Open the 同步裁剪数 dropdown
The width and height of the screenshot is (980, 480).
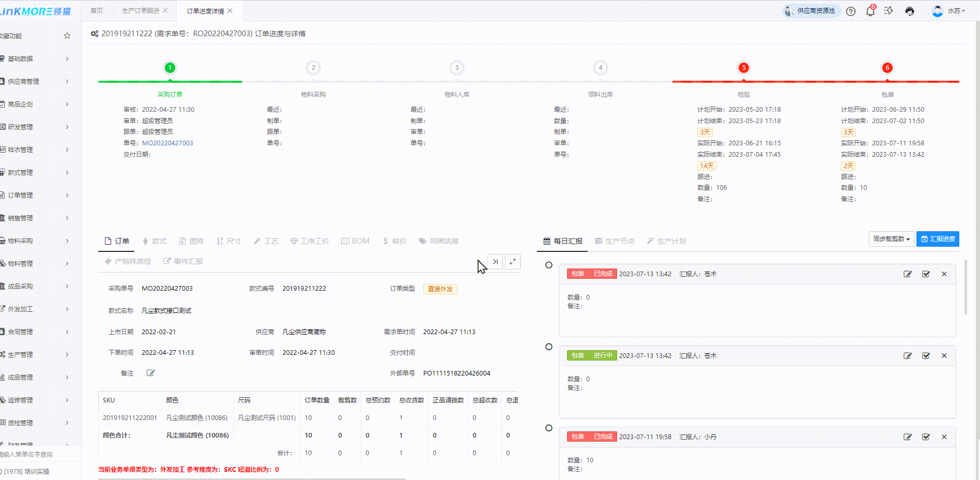click(891, 239)
